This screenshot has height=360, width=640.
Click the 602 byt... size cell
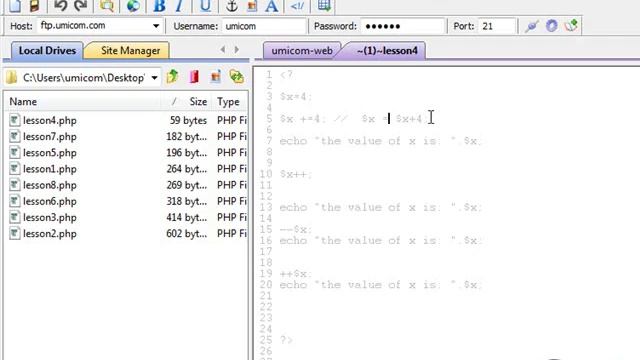coord(186,233)
